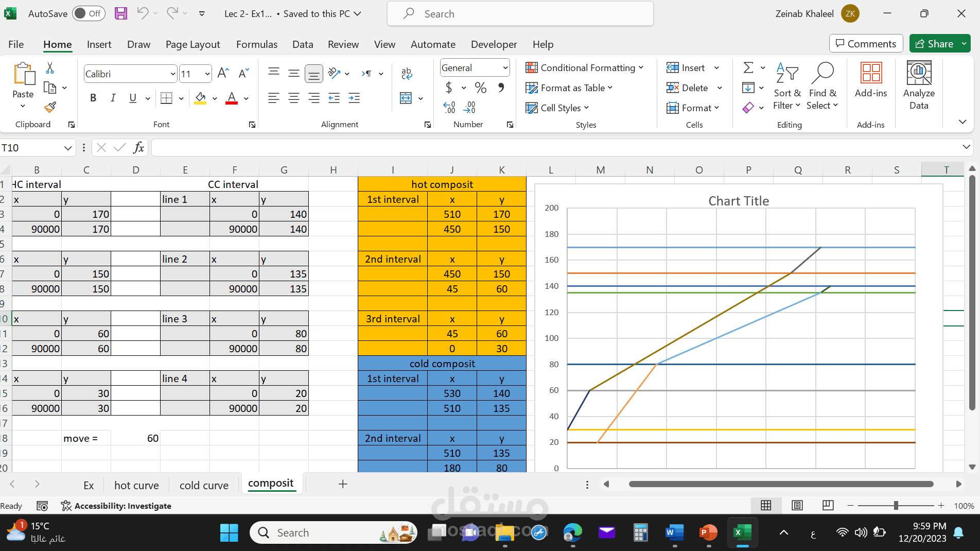Viewport: 980px width, 551px height.
Task: Switch to Page Break Preview view
Action: (828, 506)
